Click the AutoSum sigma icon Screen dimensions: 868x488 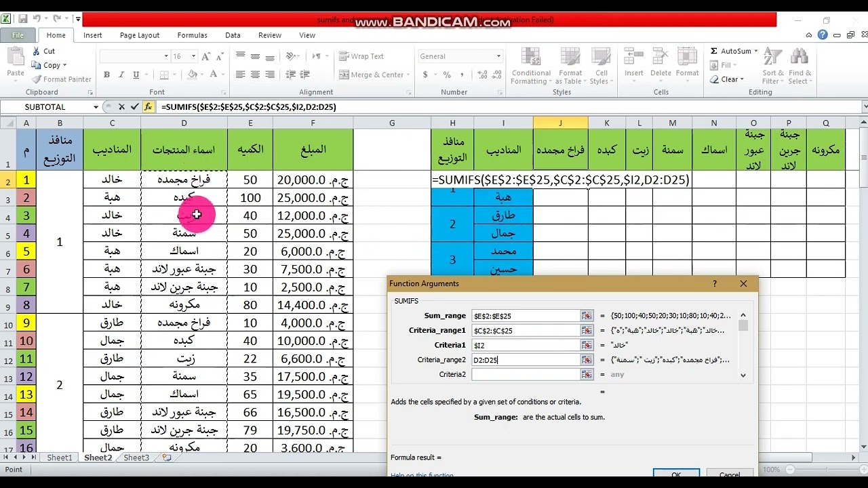(714, 51)
